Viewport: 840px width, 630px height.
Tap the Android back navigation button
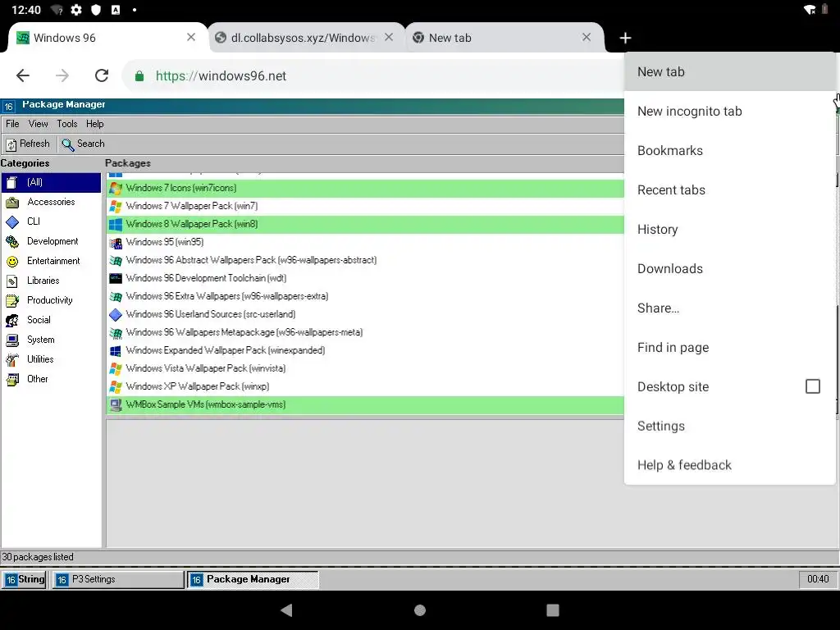coord(286,610)
